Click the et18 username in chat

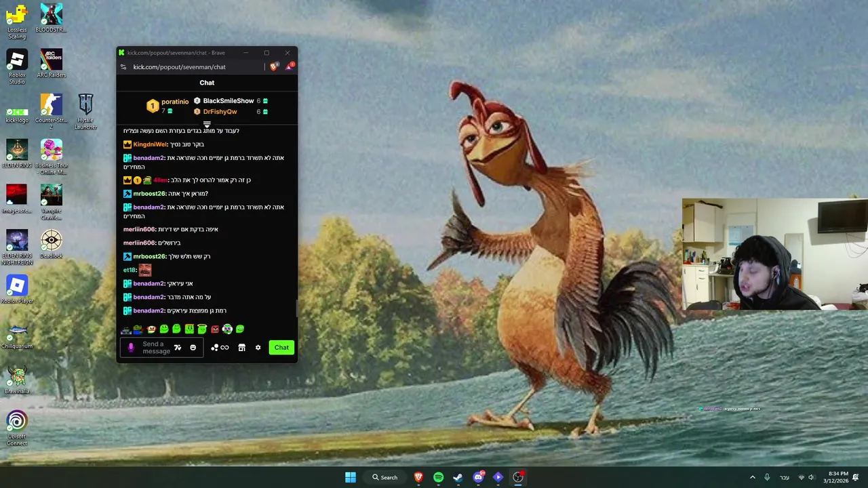130,270
